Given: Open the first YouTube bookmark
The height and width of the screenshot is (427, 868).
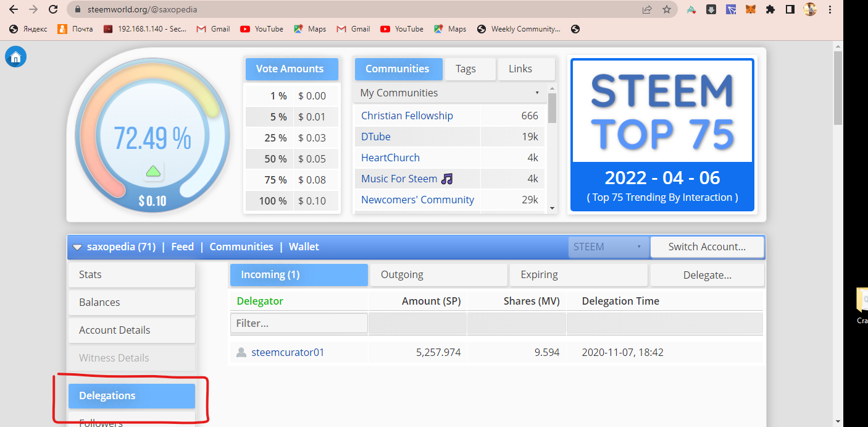Looking at the screenshot, I should [x=262, y=29].
